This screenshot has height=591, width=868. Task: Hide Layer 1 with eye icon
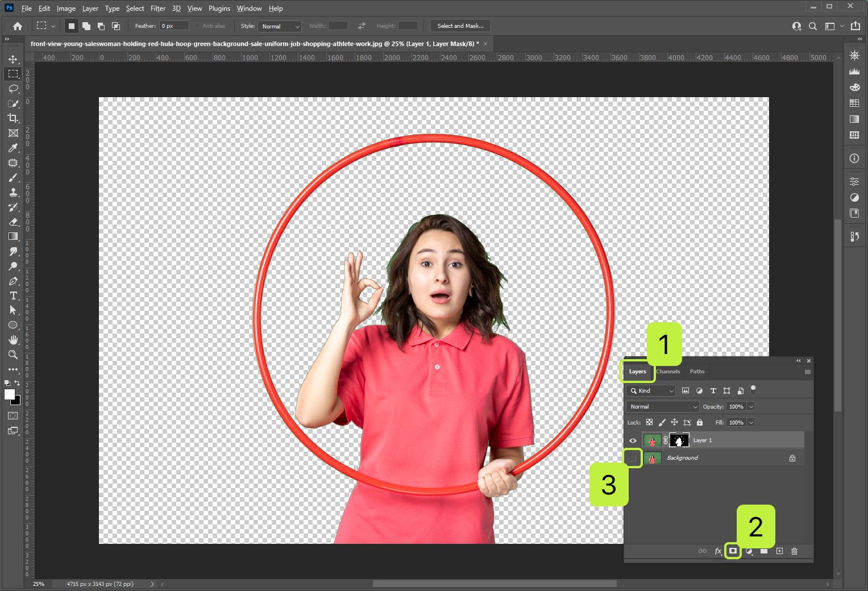[x=633, y=440]
